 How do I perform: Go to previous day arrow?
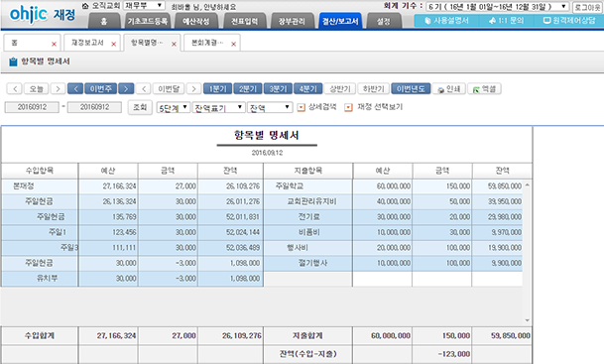[x=15, y=89]
